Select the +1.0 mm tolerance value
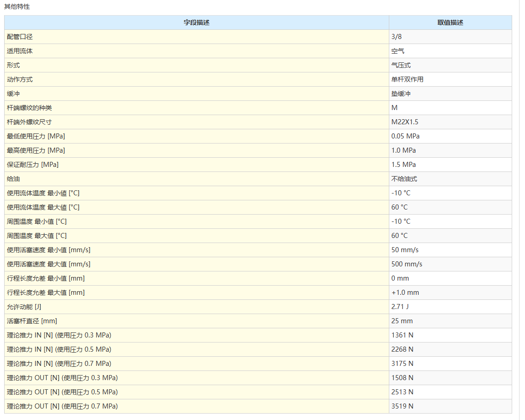This screenshot has height=420, width=525. pos(405,293)
